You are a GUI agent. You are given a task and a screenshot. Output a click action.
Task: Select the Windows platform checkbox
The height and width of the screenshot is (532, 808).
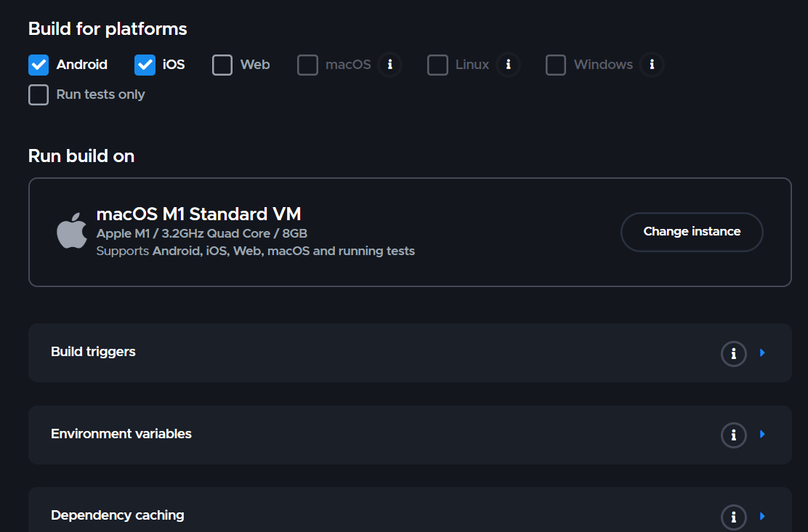click(556, 65)
